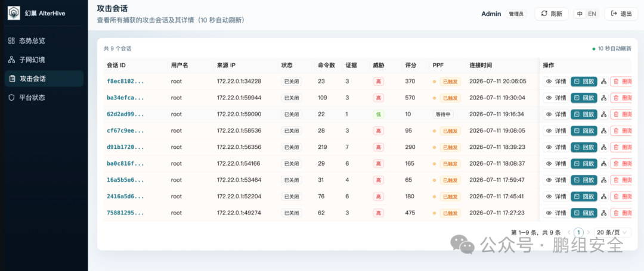Replay session f8ec8102 with 回放
644x271 pixels.
pyautogui.click(x=584, y=82)
